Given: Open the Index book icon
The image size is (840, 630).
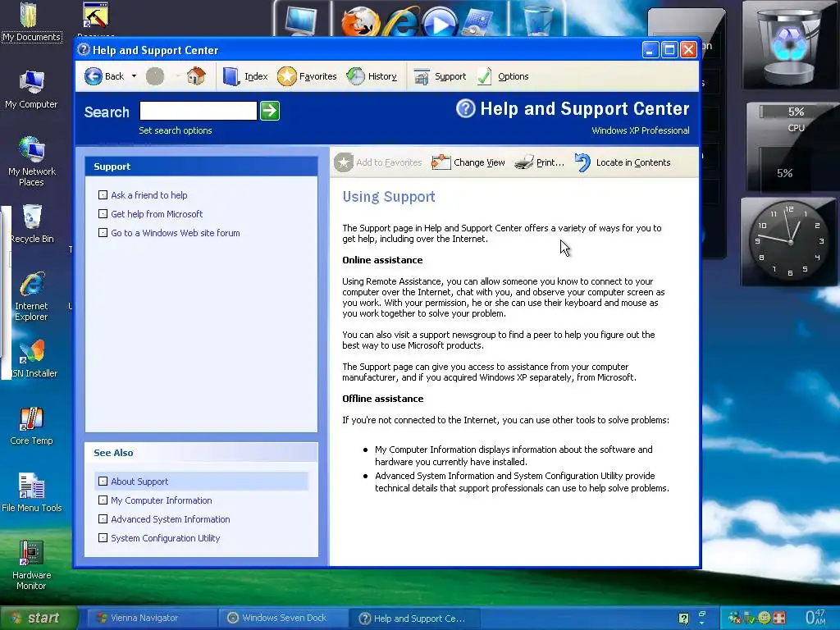Looking at the screenshot, I should 231,76.
